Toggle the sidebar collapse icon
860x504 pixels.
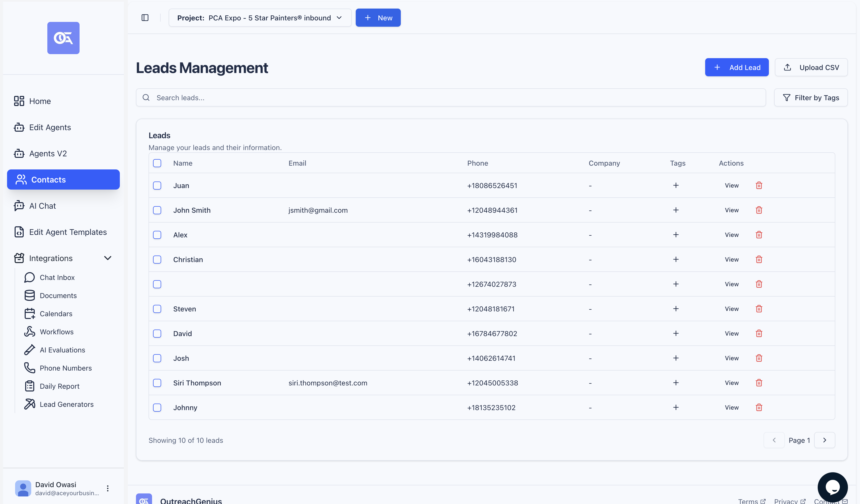pyautogui.click(x=145, y=18)
